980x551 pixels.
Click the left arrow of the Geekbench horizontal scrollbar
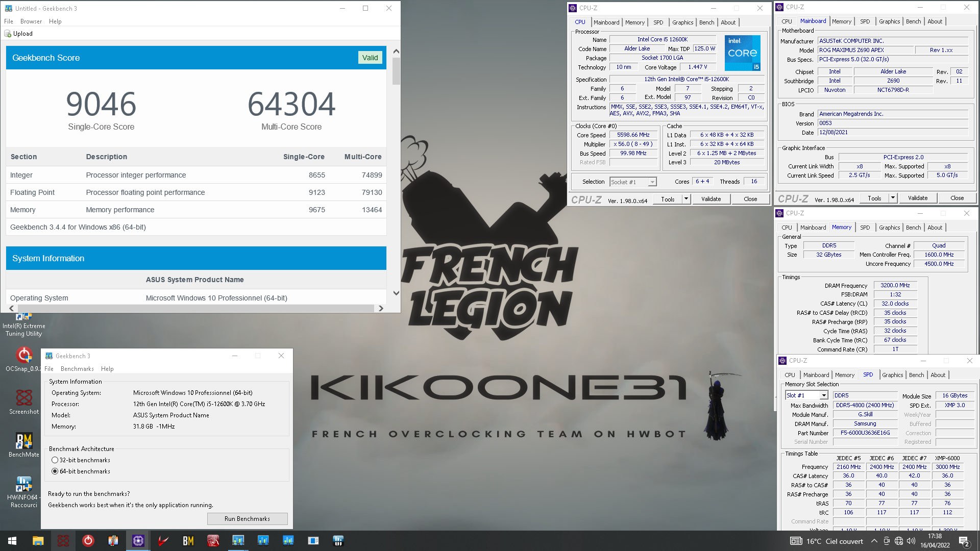12,308
